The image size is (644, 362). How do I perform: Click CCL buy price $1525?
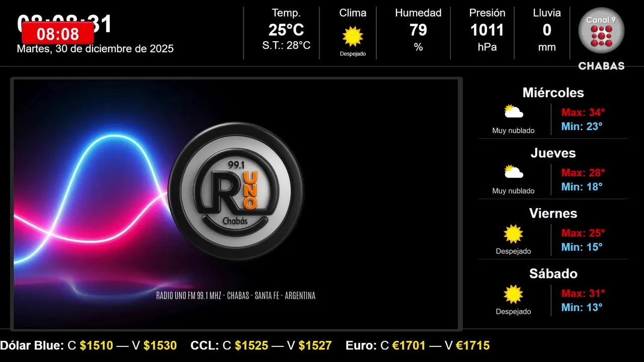(252, 345)
